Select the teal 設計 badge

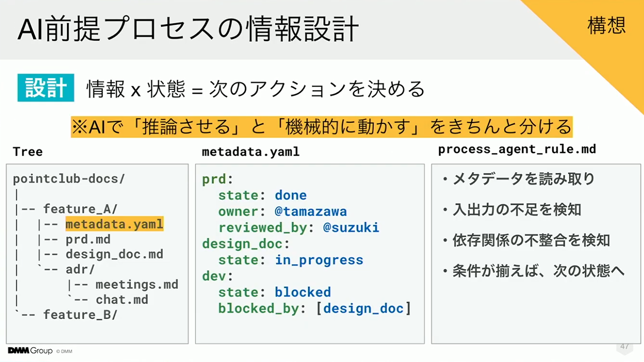click(46, 88)
